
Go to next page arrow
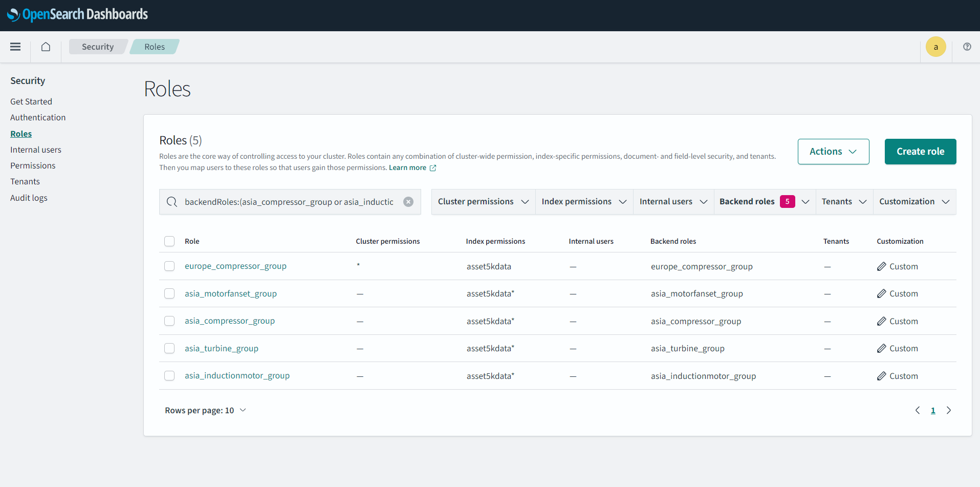click(x=949, y=410)
